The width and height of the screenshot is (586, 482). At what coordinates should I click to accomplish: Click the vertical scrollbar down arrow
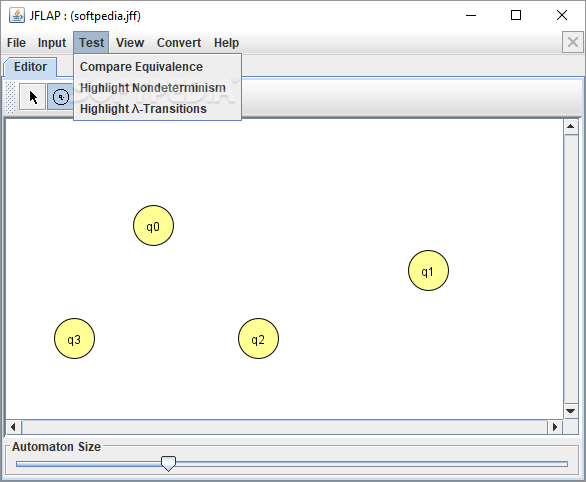570,411
